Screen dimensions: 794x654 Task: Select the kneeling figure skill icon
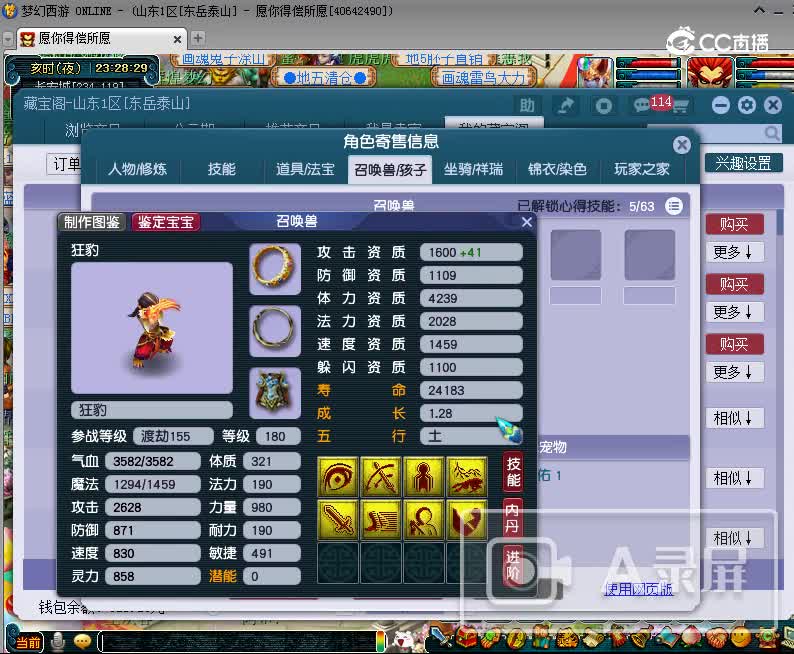pyautogui.click(x=424, y=520)
